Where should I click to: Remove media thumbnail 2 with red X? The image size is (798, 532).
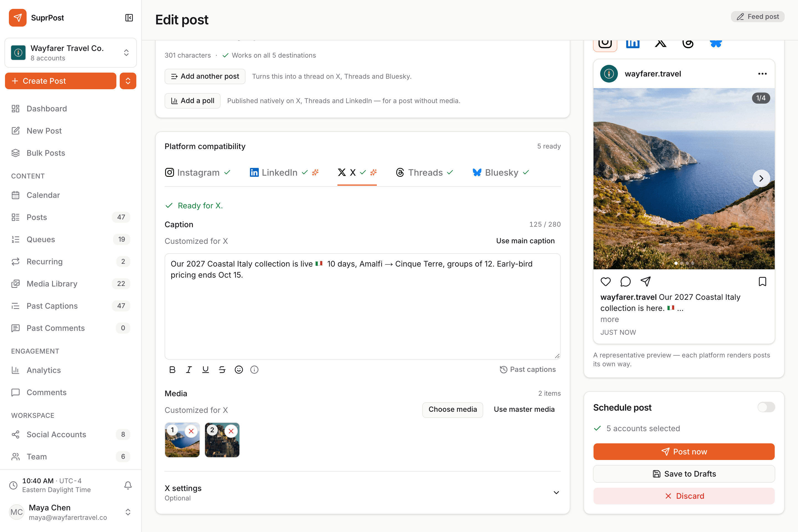[231, 431]
